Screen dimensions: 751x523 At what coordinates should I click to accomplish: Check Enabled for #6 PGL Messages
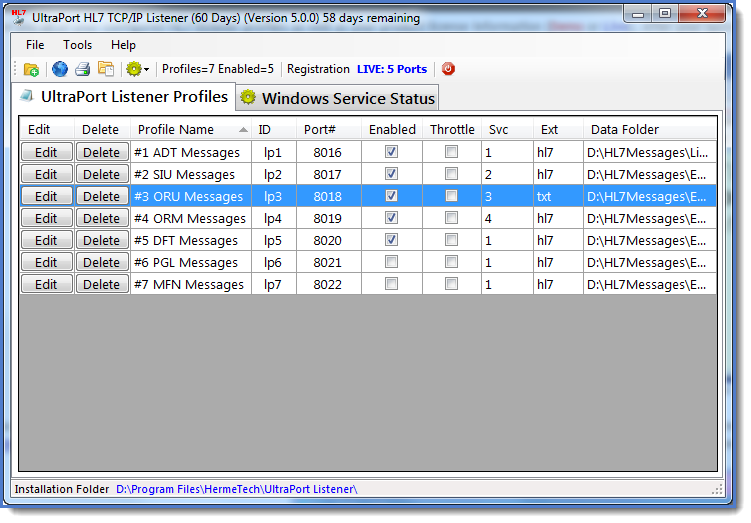[391, 262]
